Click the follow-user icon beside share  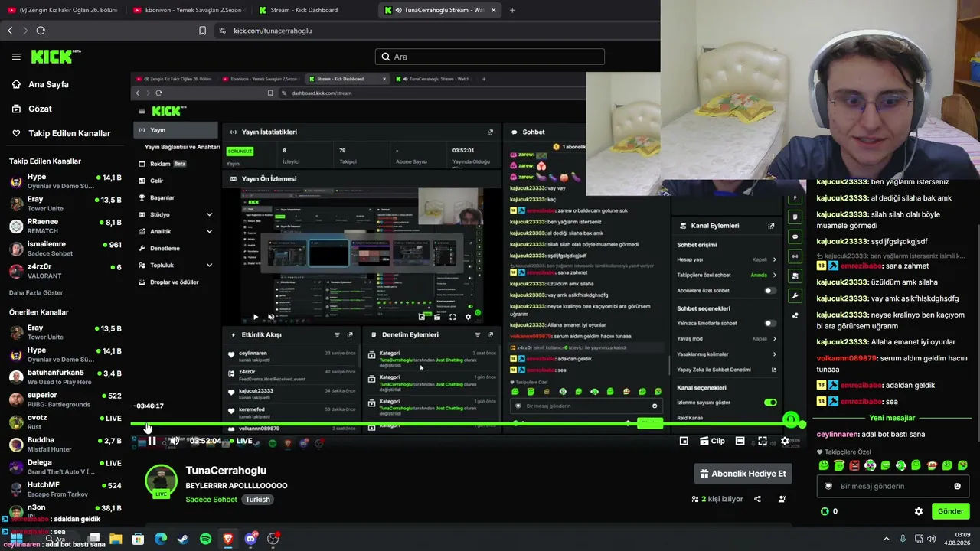click(782, 499)
